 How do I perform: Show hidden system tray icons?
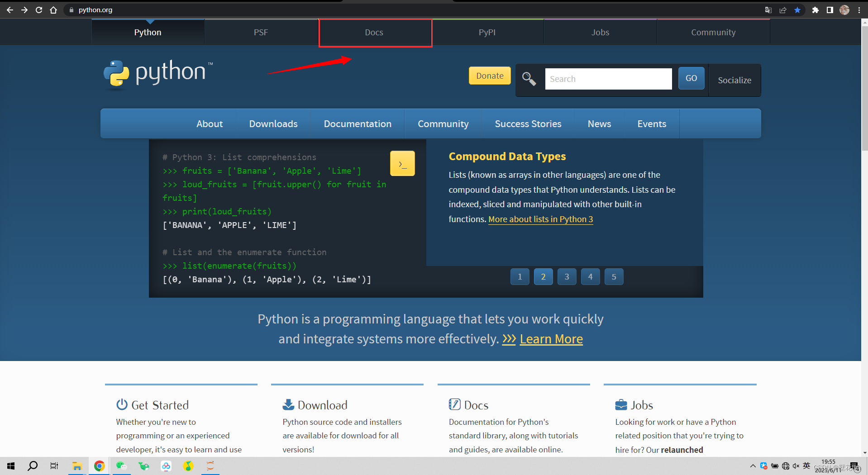tap(753, 466)
